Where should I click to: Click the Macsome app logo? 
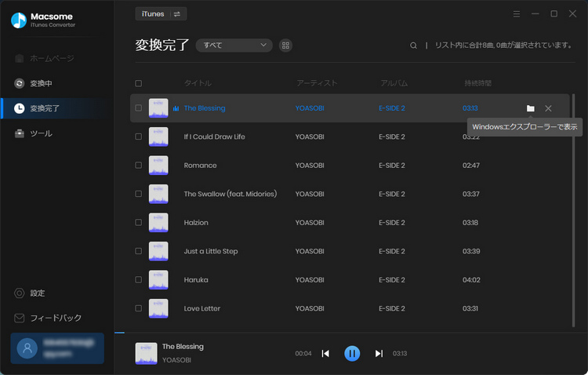point(19,20)
